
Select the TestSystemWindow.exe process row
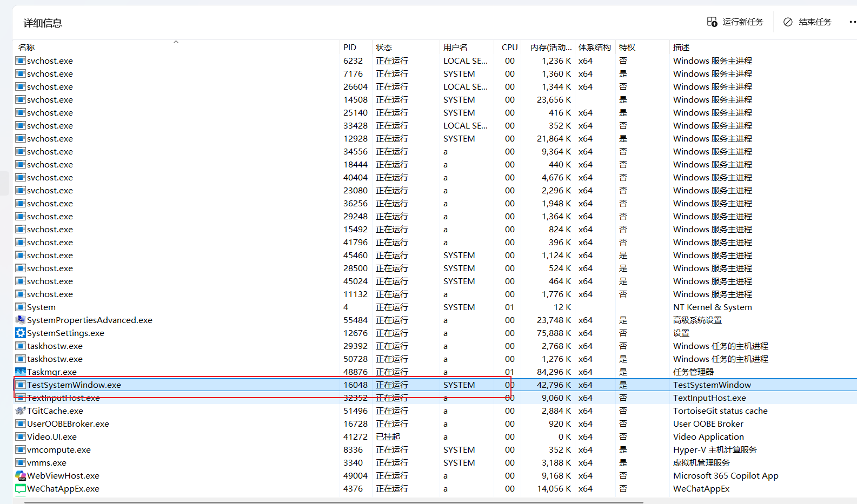74,385
